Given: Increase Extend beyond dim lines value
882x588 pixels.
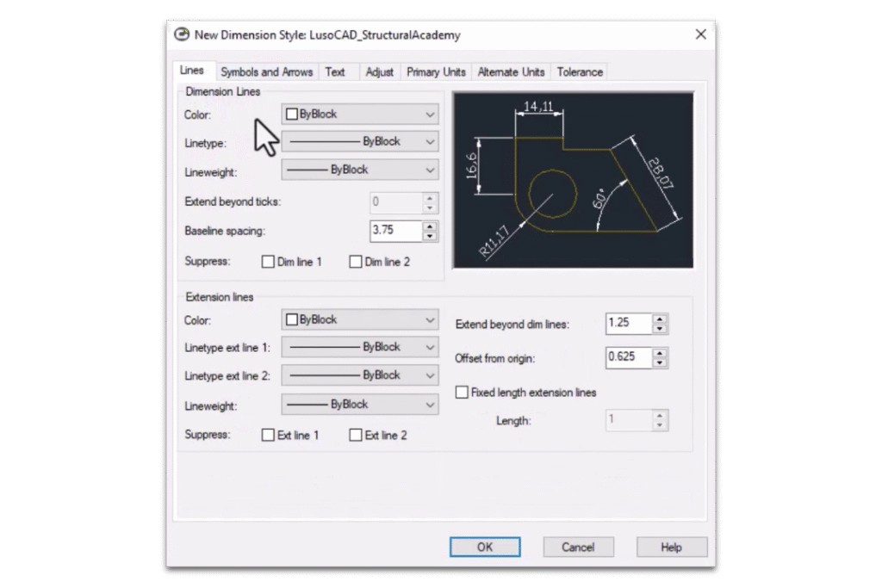Looking at the screenshot, I should pos(660,319).
